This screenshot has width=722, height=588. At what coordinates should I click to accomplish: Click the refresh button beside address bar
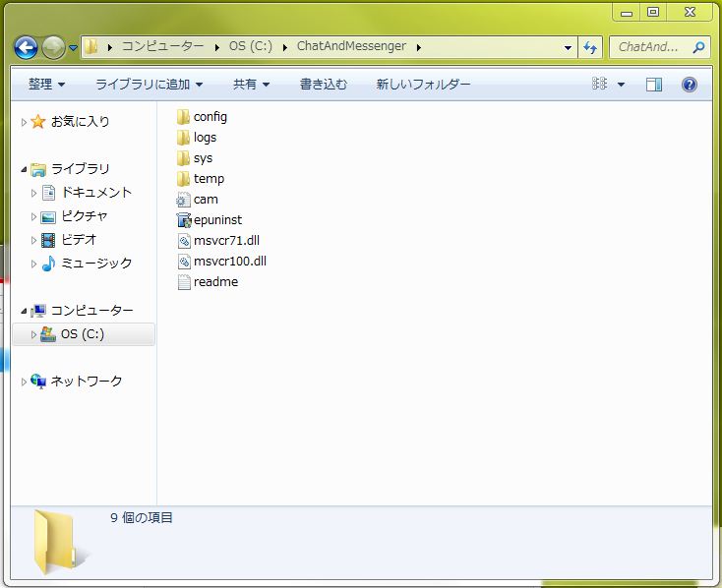point(590,47)
